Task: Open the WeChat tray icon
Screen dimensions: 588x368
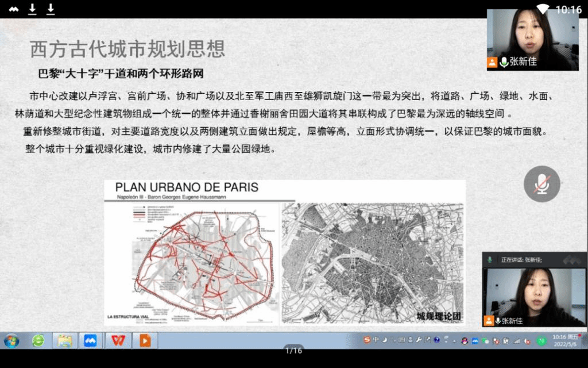Action: (486, 341)
